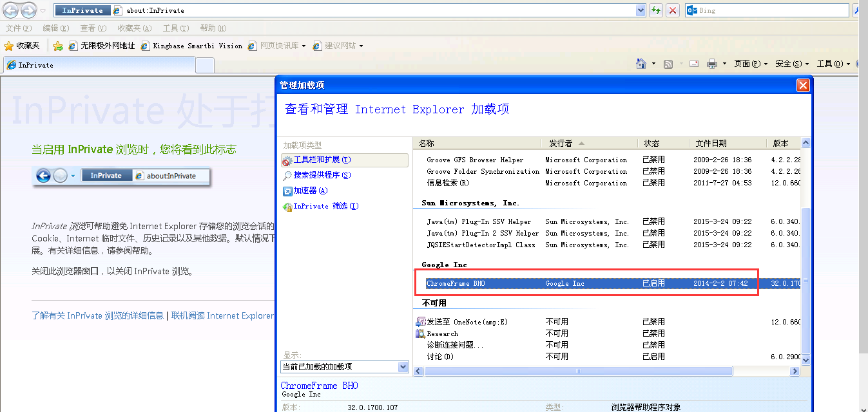Select the Java(tm) Plug-In 2 SSV Helper row
The width and height of the screenshot is (868, 412).
point(608,233)
